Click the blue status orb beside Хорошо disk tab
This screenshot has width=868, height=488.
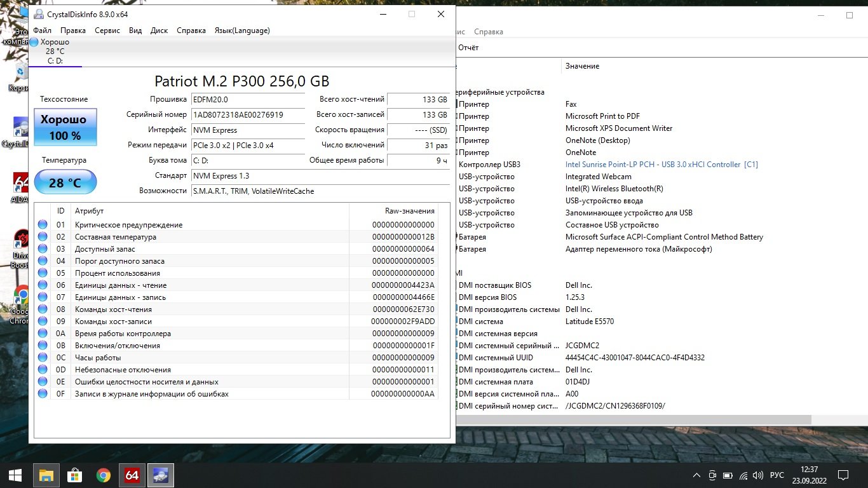[34, 42]
